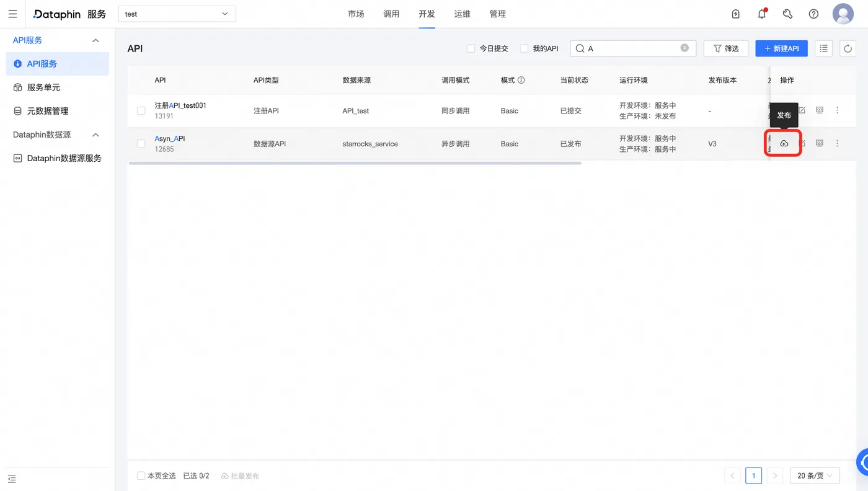This screenshot has width=868, height=491.
Task: Open the 20 条/页 page size dropdown
Action: 815,476
